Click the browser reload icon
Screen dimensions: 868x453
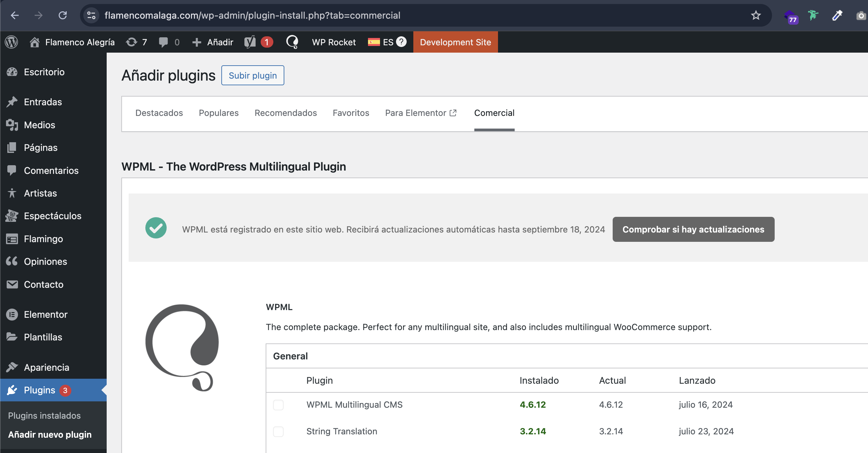click(63, 15)
